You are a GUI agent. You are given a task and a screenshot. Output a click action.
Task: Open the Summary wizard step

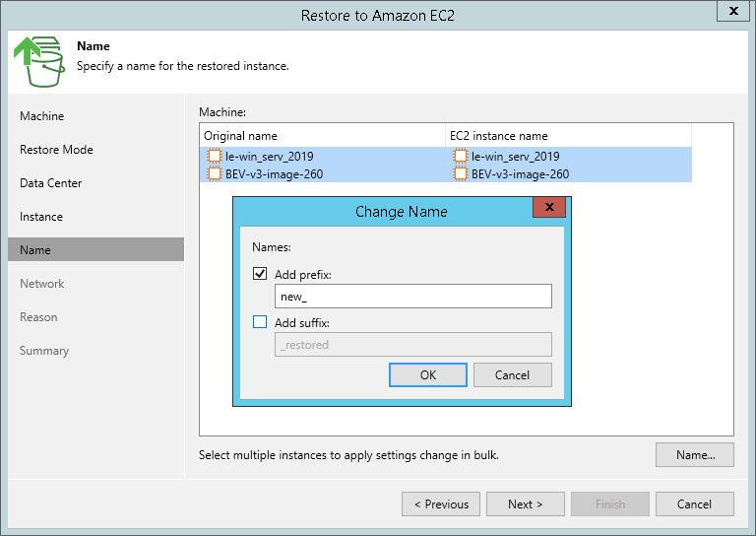tap(44, 351)
